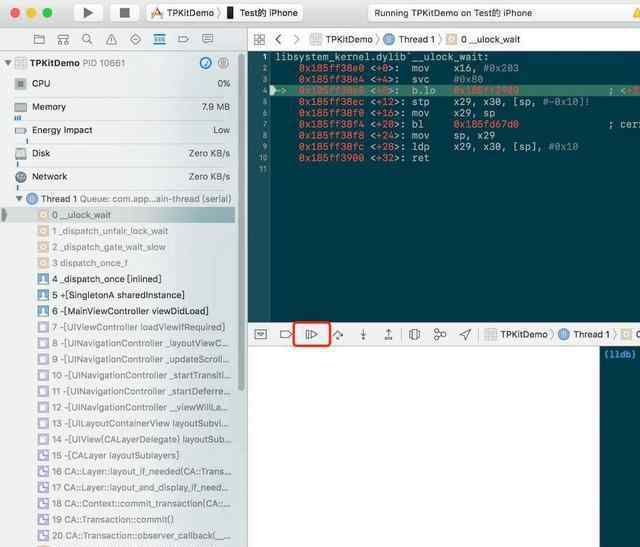The height and width of the screenshot is (547, 640).
Task: Toggle breakpoints activation in debug bar
Action: point(286,334)
